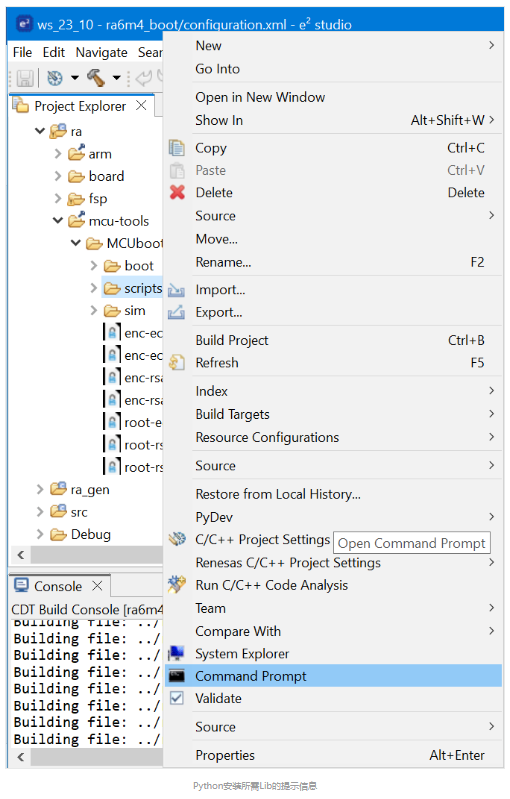Open the dropdown arrow beside configuration icon

(x=75, y=78)
